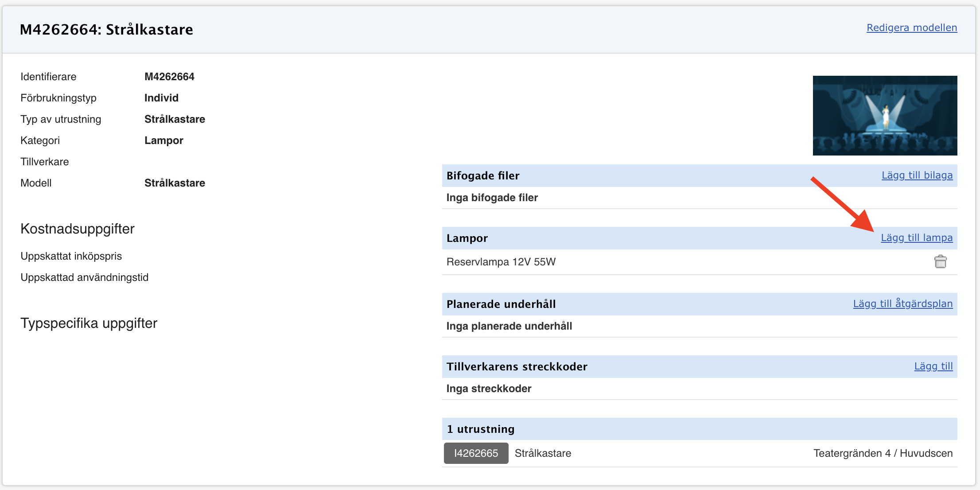Open the stage spotlight thumbnail image

pyautogui.click(x=884, y=116)
